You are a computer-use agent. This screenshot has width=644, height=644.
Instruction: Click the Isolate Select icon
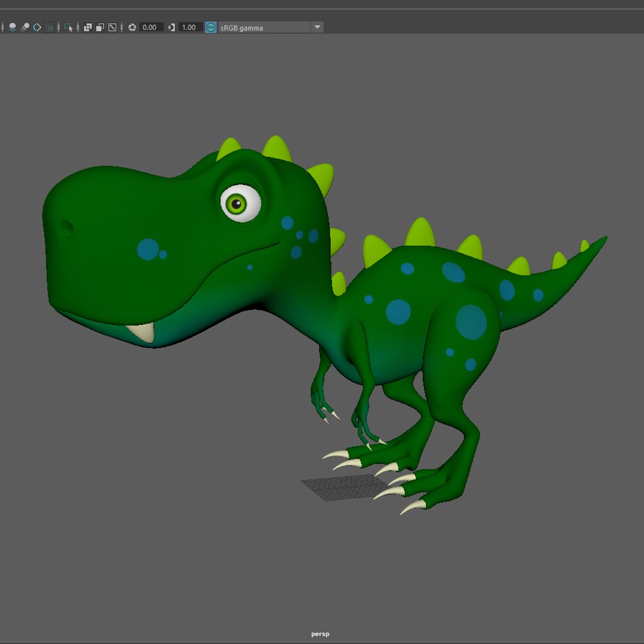pos(69,27)
